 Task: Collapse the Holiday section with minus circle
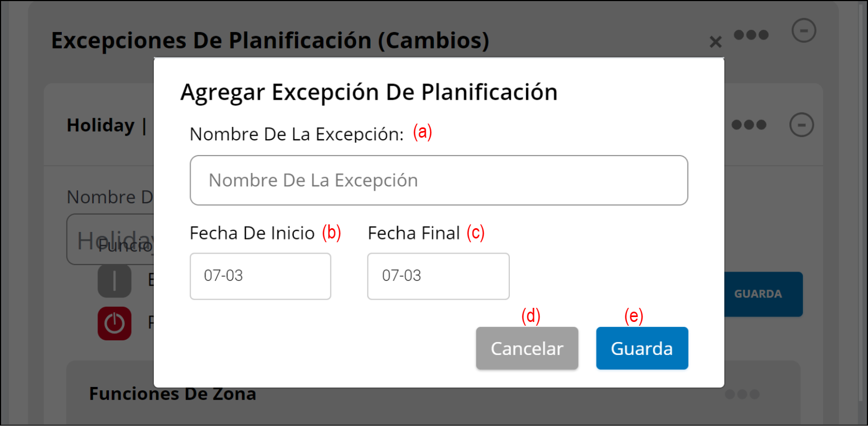click(801, 125)
